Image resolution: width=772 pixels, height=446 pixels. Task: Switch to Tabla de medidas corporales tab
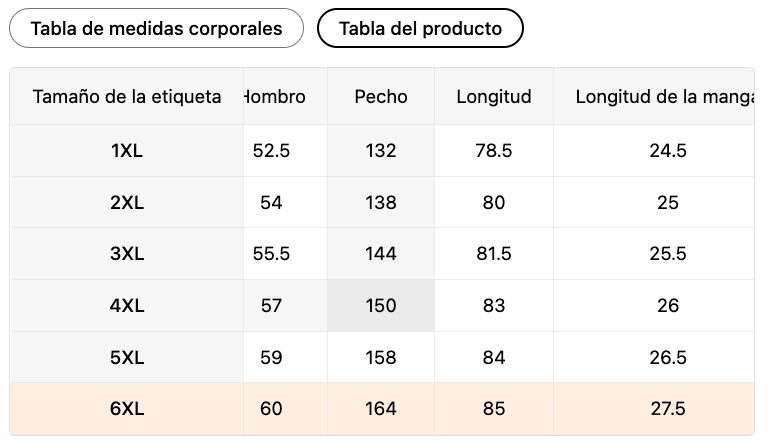(156, 28)
